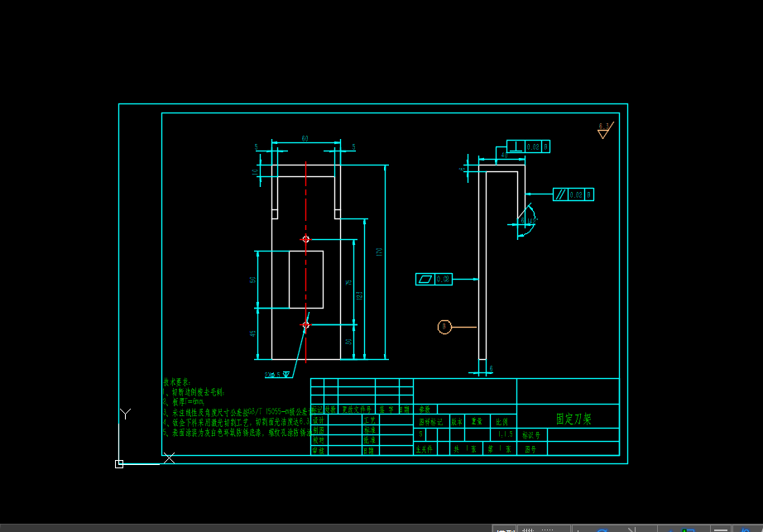
Task: Click the 工艺 cell in title block
Action: click(370, 420)
